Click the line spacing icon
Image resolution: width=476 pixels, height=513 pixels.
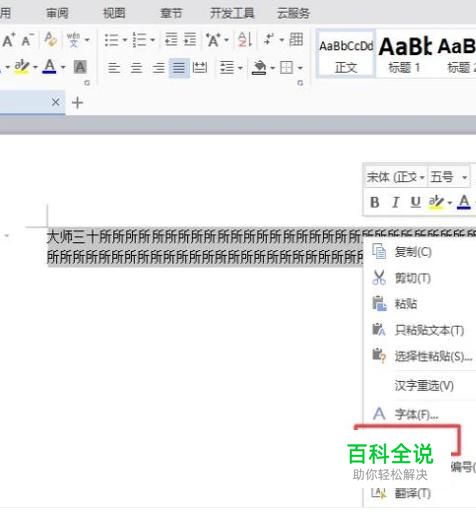pyautogui.click(x=227, y=68)
